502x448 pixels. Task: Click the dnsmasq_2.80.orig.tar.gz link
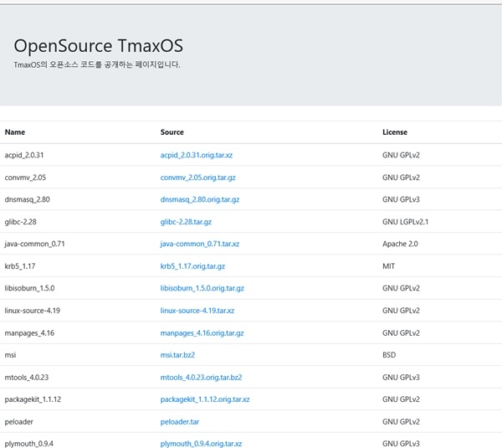pyautogui.click(x=200, y=199)
